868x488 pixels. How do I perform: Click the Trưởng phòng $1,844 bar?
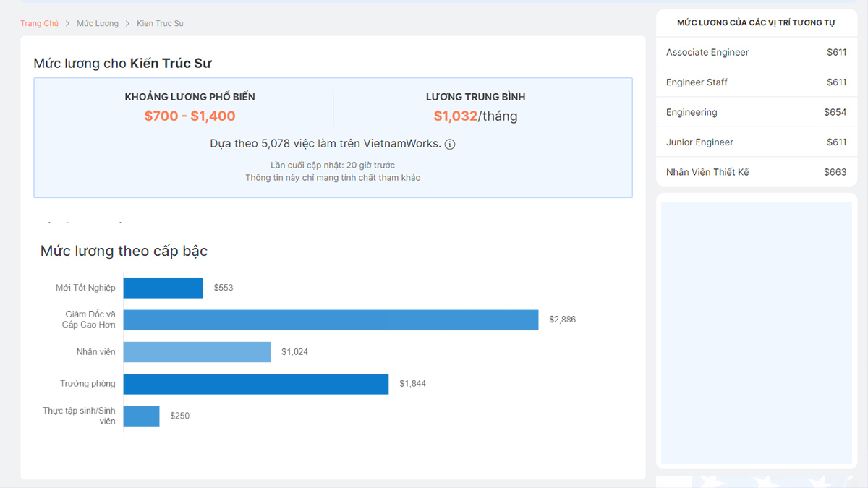click(x=255, y=384)
